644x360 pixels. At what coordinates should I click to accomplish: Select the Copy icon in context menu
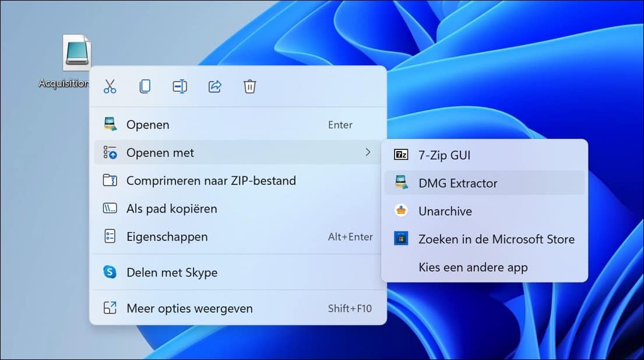tap(145, 86)
